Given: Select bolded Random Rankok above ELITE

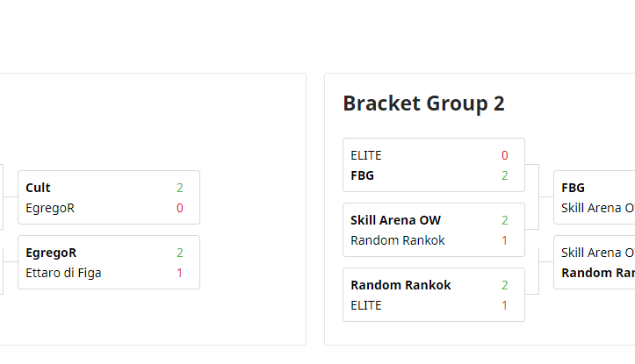Looking at the screenshot, I should point(400,285).
